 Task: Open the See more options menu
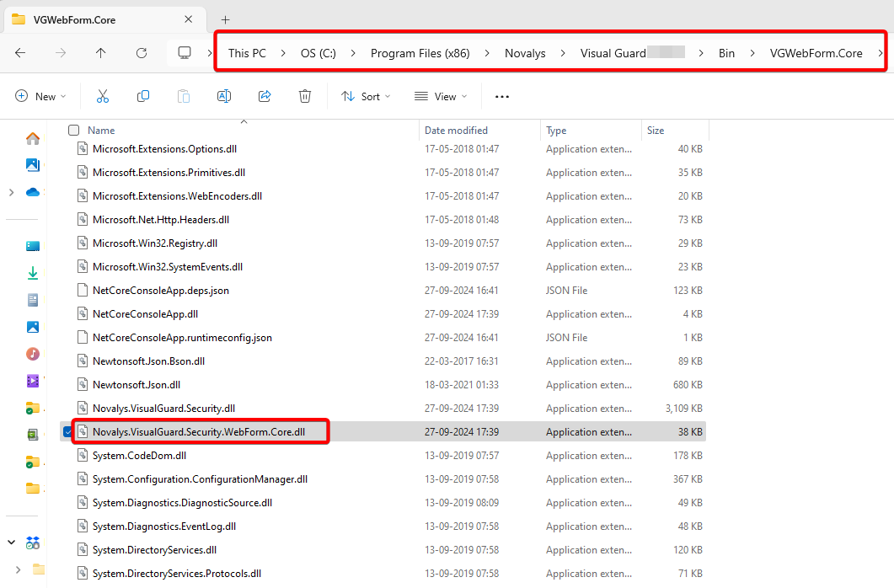(501, 96)
